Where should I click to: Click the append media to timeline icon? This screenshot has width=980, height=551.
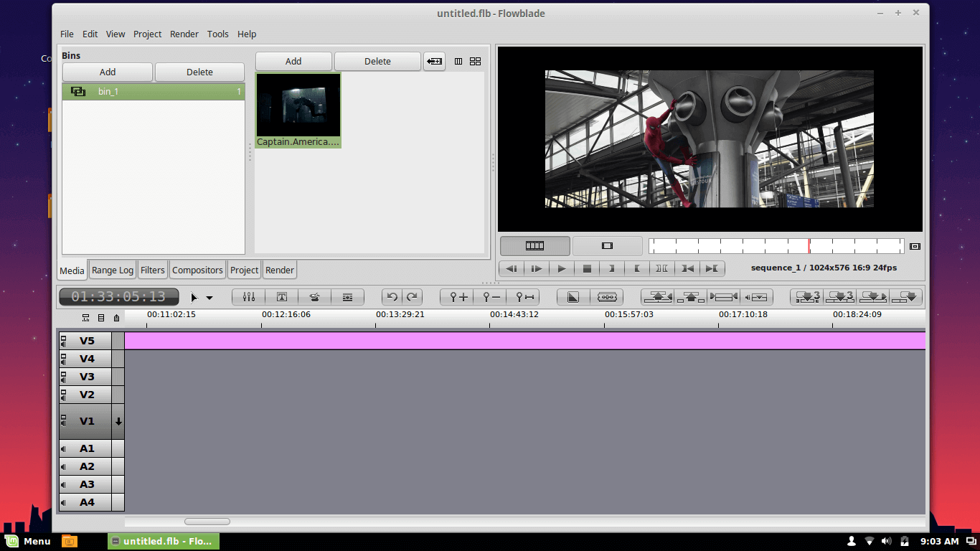[434, 62]
